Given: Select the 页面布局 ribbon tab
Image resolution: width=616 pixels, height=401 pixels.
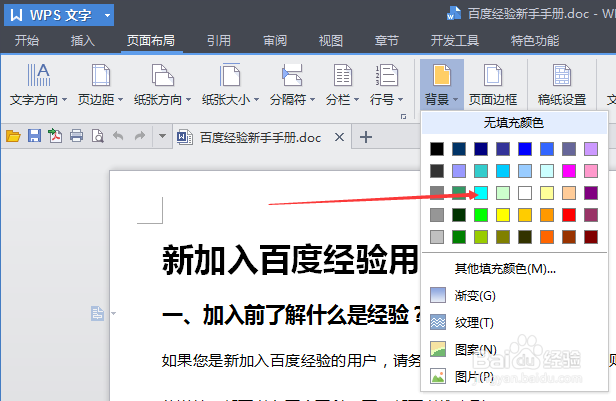Looking at the screenshot, I should coord(150,40).
